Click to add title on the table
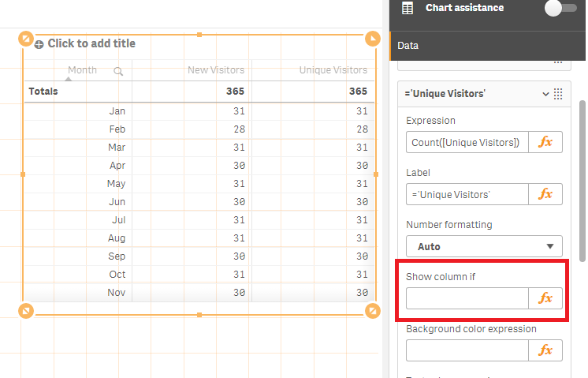The width and height of the screenshot is (588, 378). [x=91, y=43]
